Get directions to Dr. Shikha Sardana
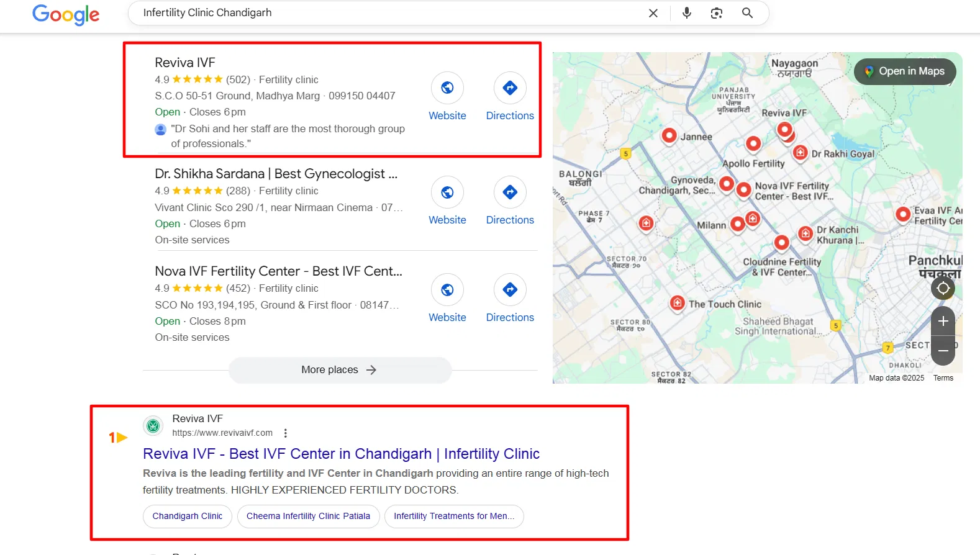Viewport: 980px width, 555px height. [x=510, y=192]
